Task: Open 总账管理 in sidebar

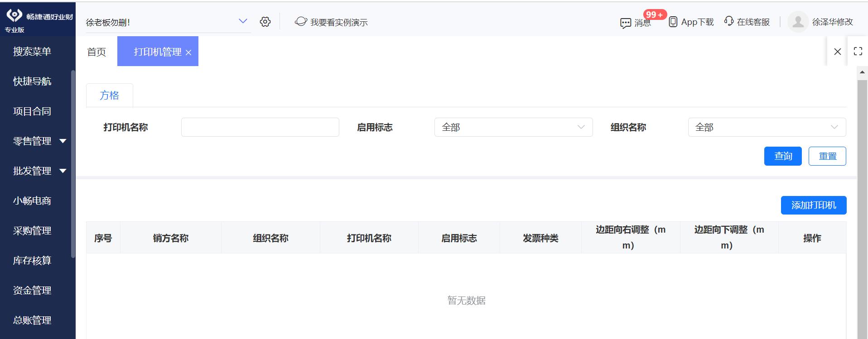Action: pos(32,320)
